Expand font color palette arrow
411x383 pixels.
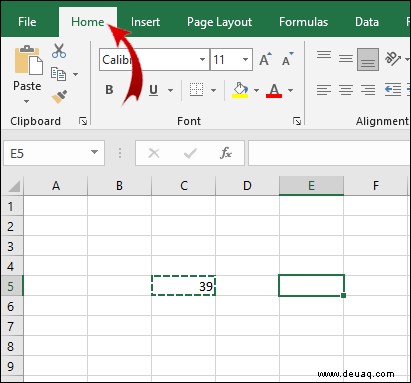(x=290, y=90)
